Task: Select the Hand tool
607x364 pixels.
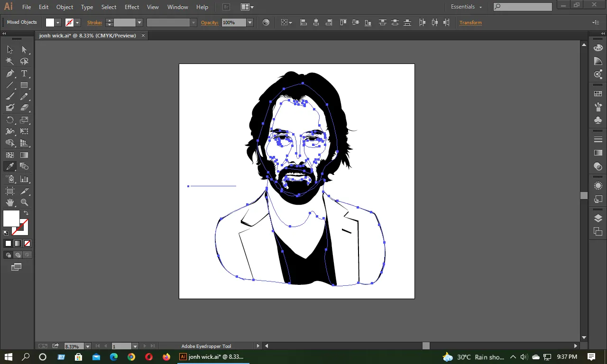Action: [x=10, y=202]
